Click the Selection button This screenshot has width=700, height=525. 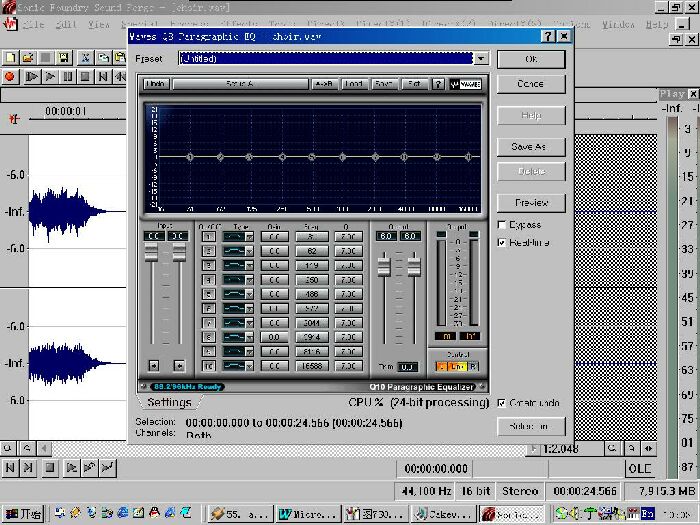pos(531,426)
